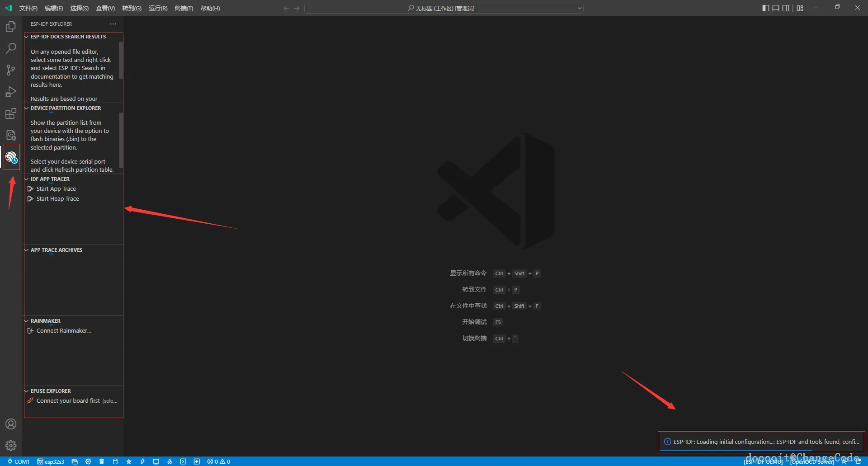
Task: Click the full clean trash icon in status bar
Action: pyautogui.click(x=102, y=461)
